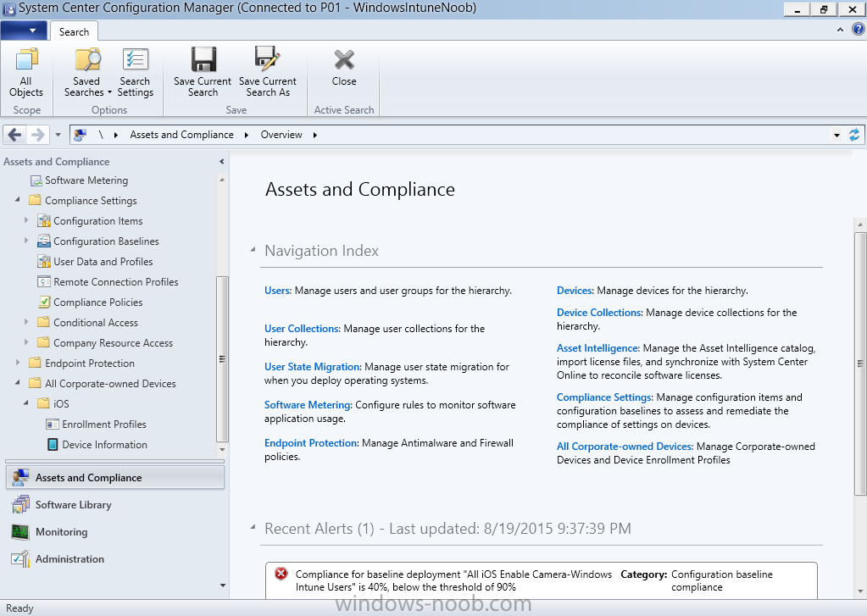867x616 pixels.
Task: Open the Assets and Compliance workspace
Action: 115,478
